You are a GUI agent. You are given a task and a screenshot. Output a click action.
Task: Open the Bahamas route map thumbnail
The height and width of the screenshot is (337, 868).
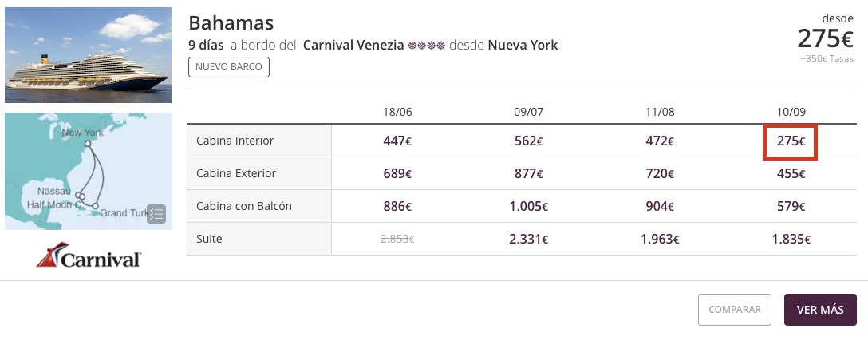[x=89, y=171]
